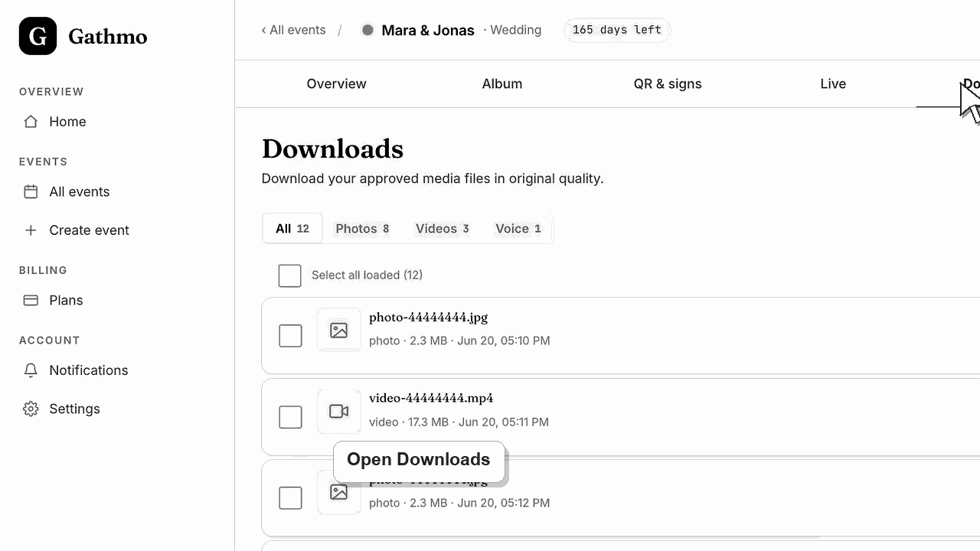Open Home via its house icon
The image size is (980, 551).
(31, 122)
